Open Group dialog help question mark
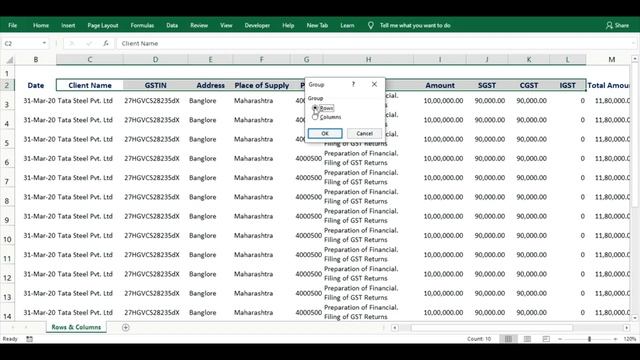 353,84
